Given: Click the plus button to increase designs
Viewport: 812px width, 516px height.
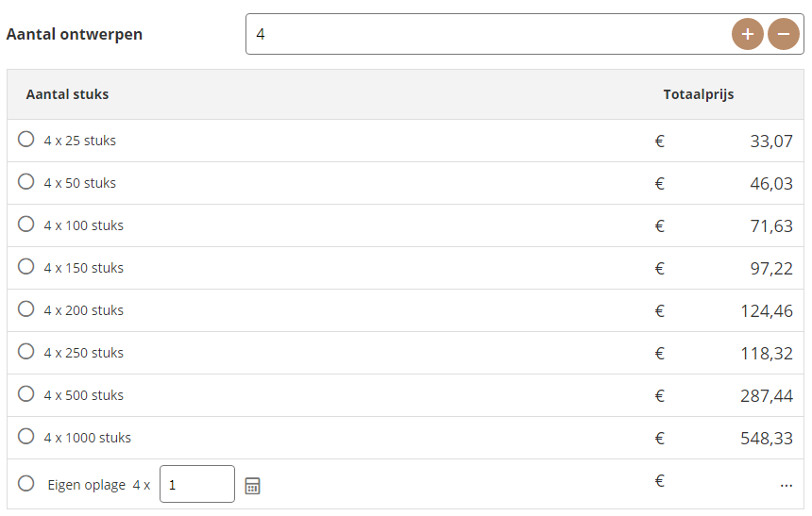Looking at the screenshot, I should [747, 34].
